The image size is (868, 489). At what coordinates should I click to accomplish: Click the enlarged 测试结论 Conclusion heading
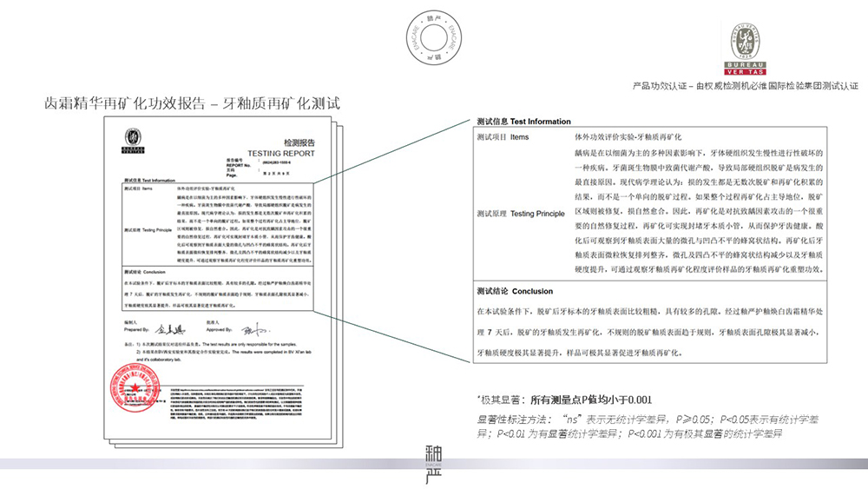(x=515, y=291)
